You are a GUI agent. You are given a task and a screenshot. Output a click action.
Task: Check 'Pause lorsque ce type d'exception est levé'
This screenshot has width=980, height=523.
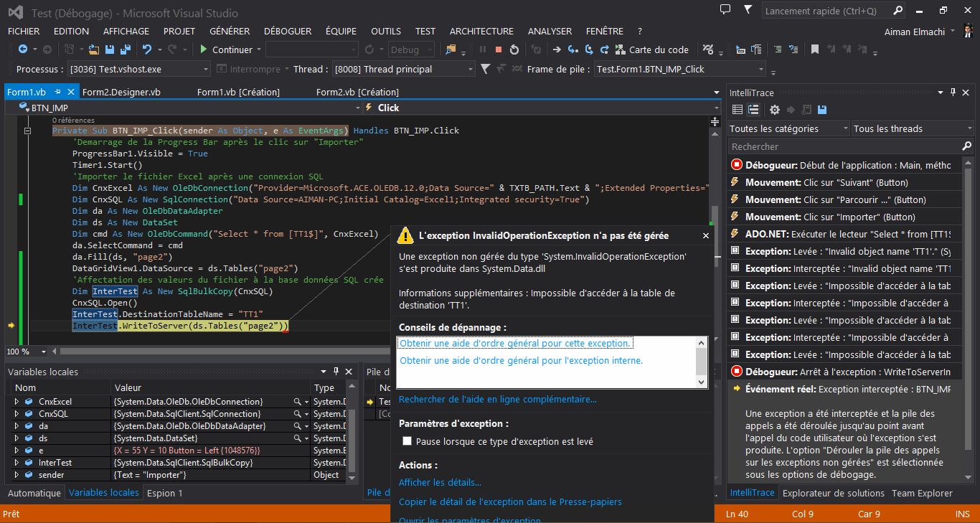pos(407,441)
